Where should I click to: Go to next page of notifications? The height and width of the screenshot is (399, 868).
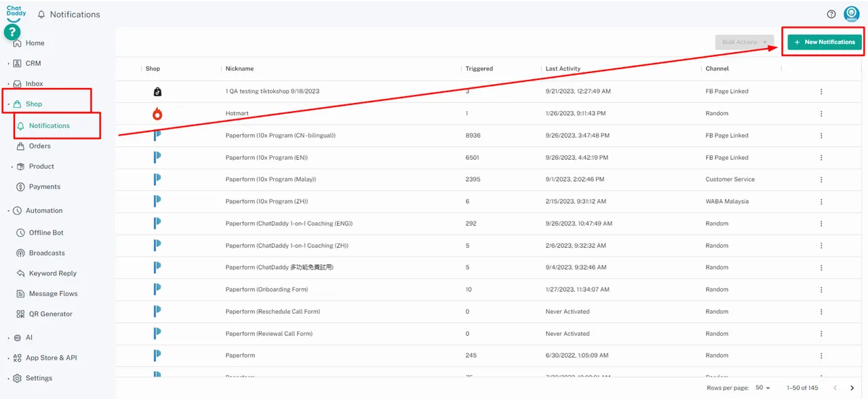tap(852, 387)
